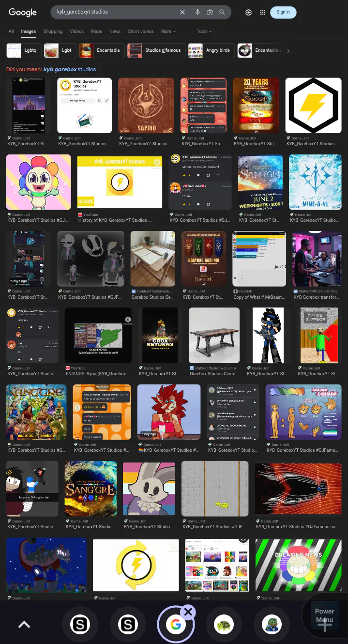Open the Sang'gre June 2 premiere poster
Image resolution: width=348 pixels, height=644 pixels.
pos(260,182)
